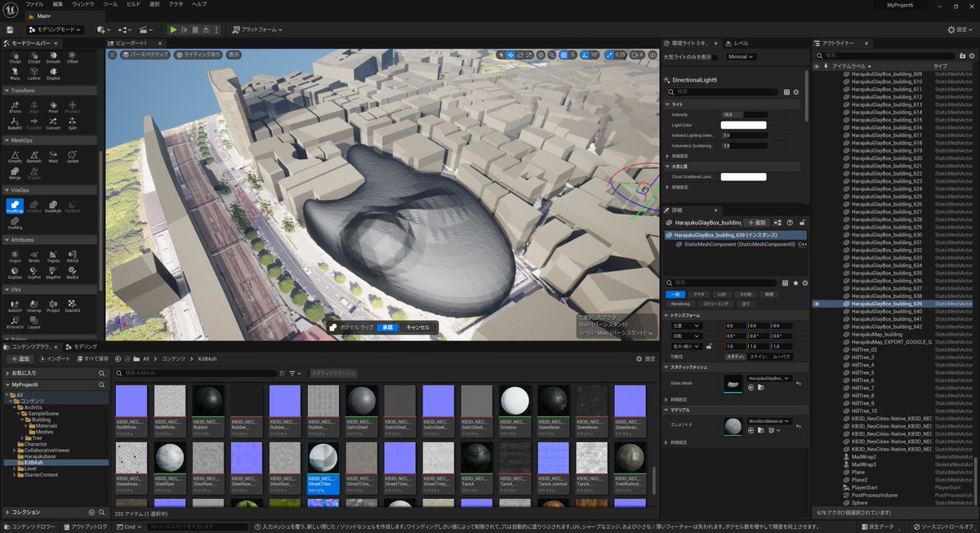This screenshot has height=533, width=980.
Task: Pick the Weld tool
Action: [53, 157]
